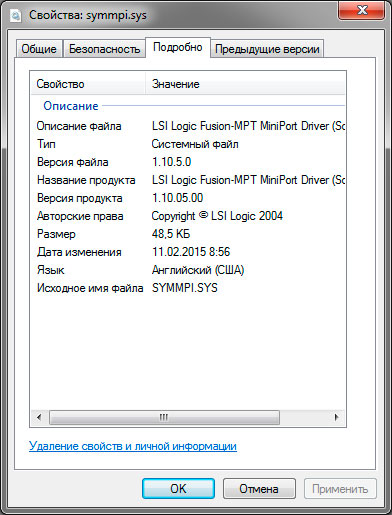The height and width of the screenshot is (515, 392).
Task: Open the Безопасность tab
Action: pyautogui.click(x=104, y=49)
